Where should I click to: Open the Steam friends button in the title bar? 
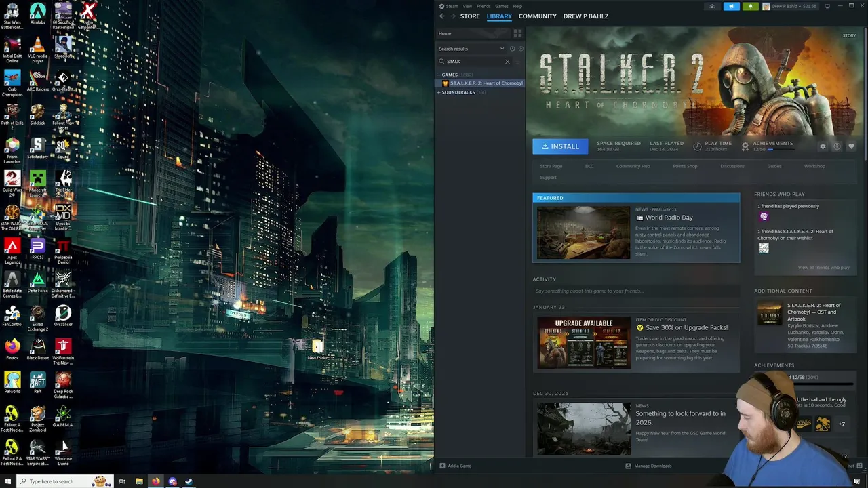coord(712,6)
